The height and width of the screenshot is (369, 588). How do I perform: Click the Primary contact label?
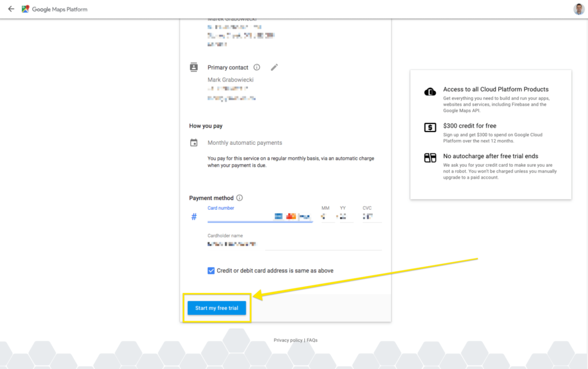point(228,68)
